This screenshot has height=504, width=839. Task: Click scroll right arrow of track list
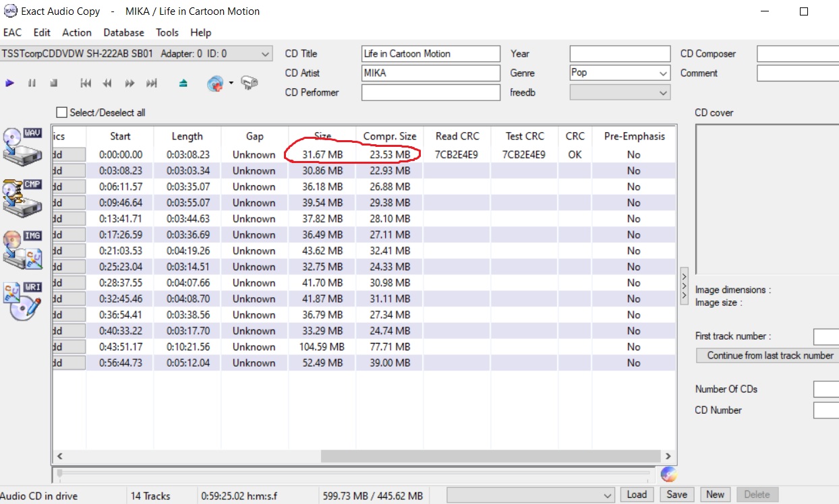(x=668, y=456)
